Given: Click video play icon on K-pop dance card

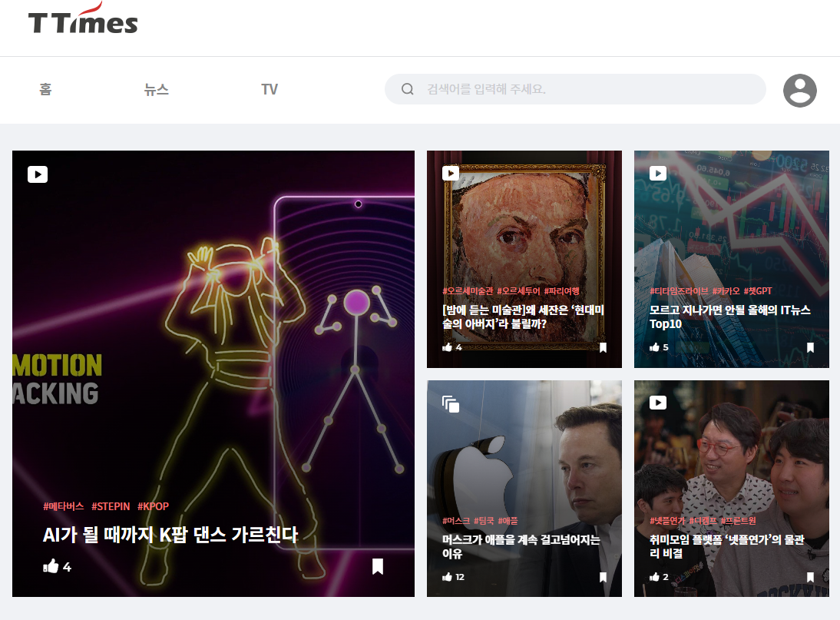Looking at the screenshot, I should click(38, 174).
